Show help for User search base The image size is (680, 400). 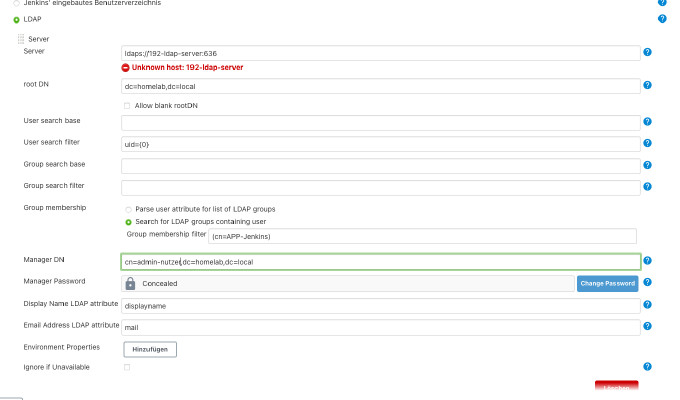point(647,121)
